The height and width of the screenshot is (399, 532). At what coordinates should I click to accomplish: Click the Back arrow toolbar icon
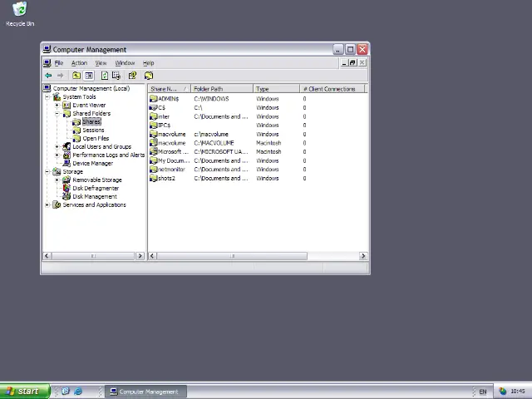coord(48,76)
